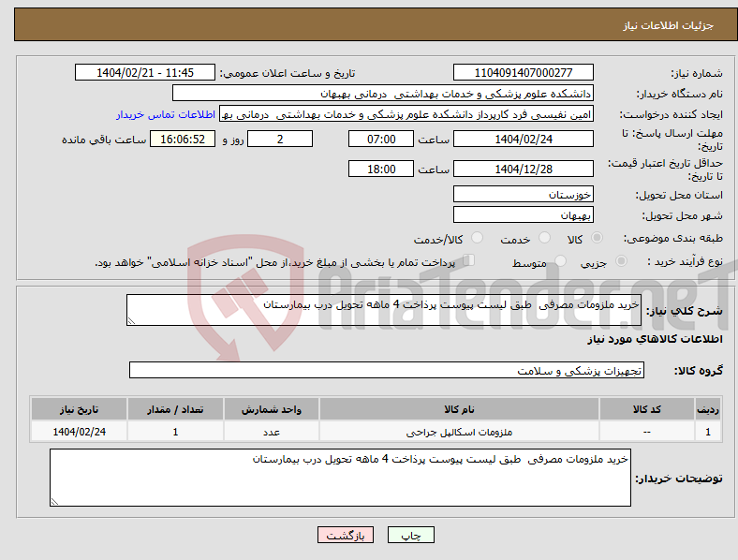Image resolution: width=738 pixels, height=560 pixels.
Task: Toggle the اسناد خزانه اسلامی payment checkbox
Action: tap(468, 260)
